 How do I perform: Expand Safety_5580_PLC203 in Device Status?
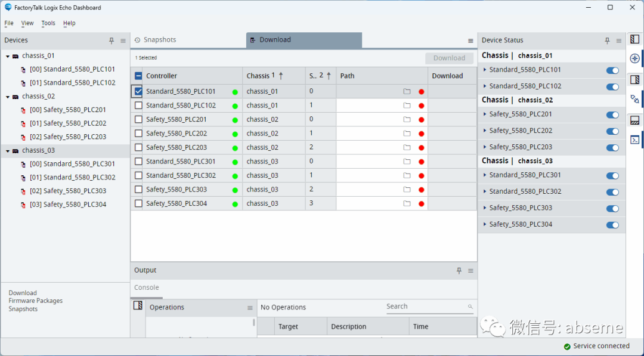485,147
